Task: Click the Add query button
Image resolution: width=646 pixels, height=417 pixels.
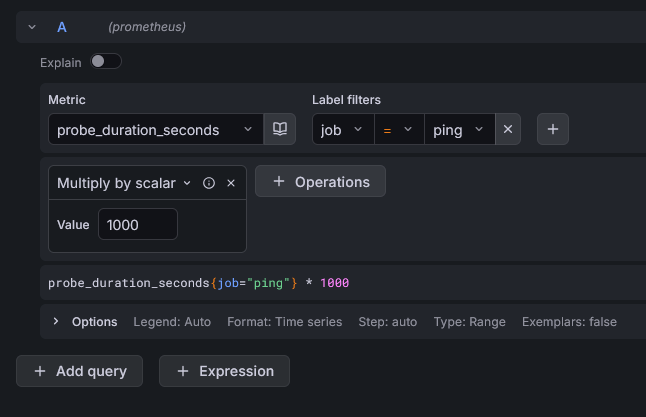Action: coord(79,371)
